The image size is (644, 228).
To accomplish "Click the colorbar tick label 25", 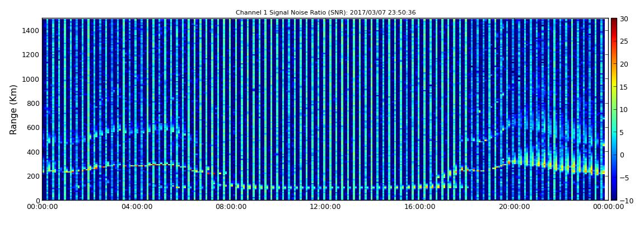I will [x=624, y=41].
